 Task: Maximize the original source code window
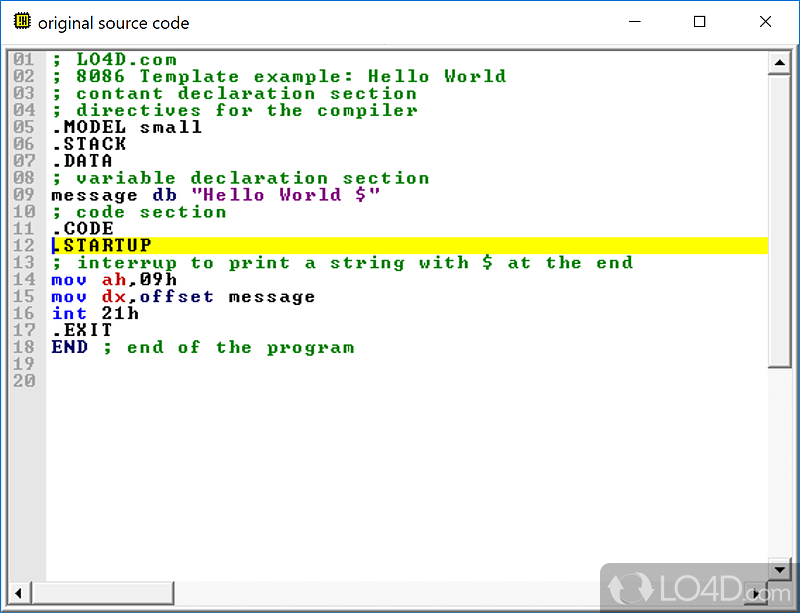tap(699, 22)
